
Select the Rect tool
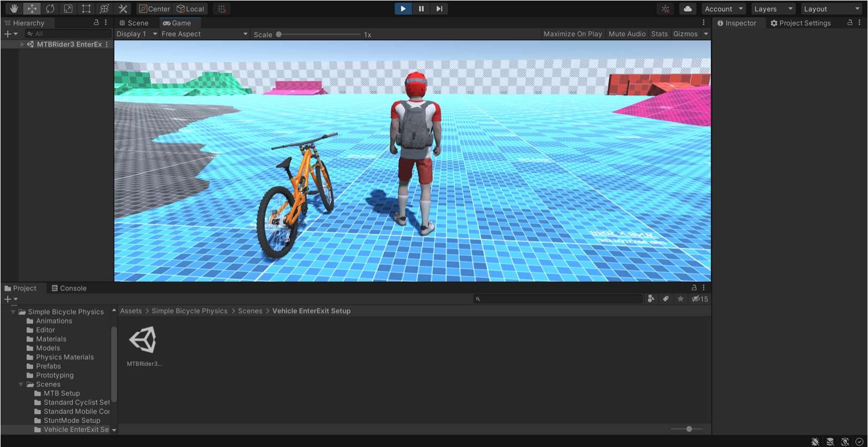86,9
